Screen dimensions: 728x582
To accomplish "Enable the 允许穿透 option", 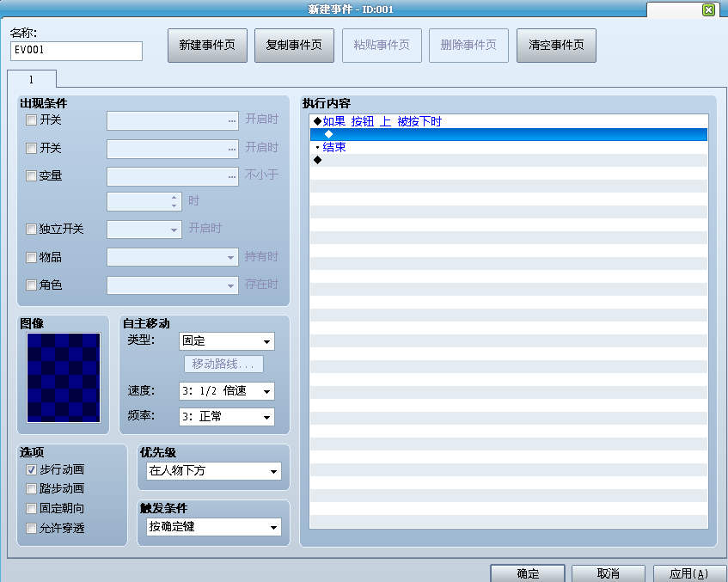I will pyautogui.click(x=31, y=528).
